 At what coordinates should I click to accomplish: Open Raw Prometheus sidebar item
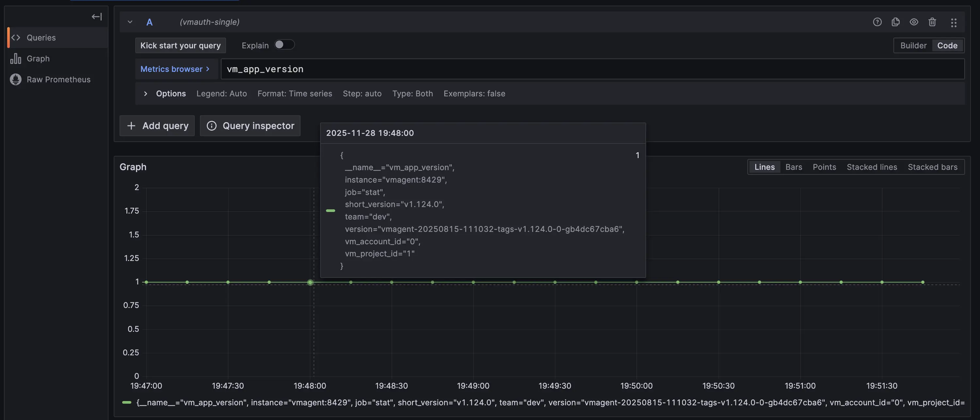pyautogui.click(x=58, y=79)
